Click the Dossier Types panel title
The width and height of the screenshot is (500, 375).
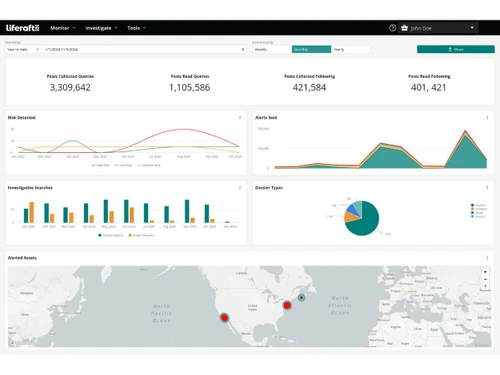pos(269,188)
